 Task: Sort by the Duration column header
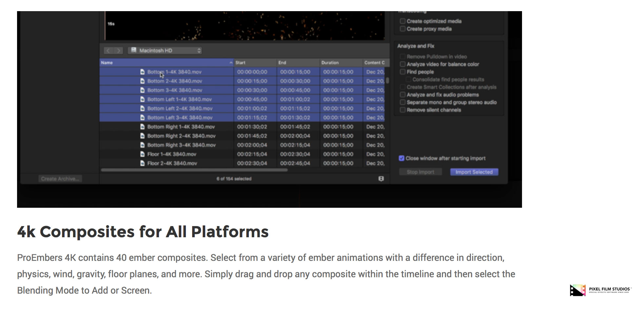(341, 63)
